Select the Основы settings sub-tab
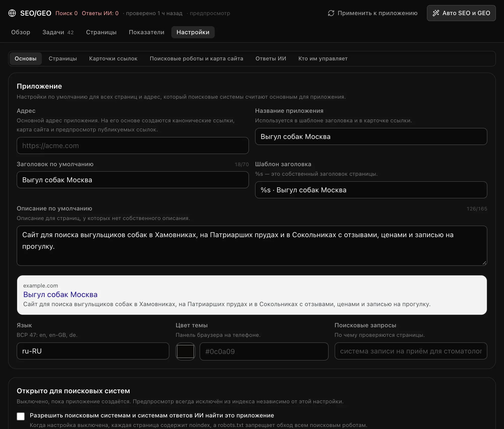Screen dimensions: 504x429 [x=26, y=59]
